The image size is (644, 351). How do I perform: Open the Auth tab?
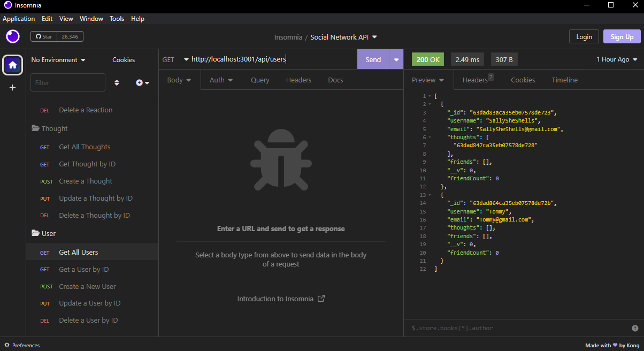[x=221, y=80]
